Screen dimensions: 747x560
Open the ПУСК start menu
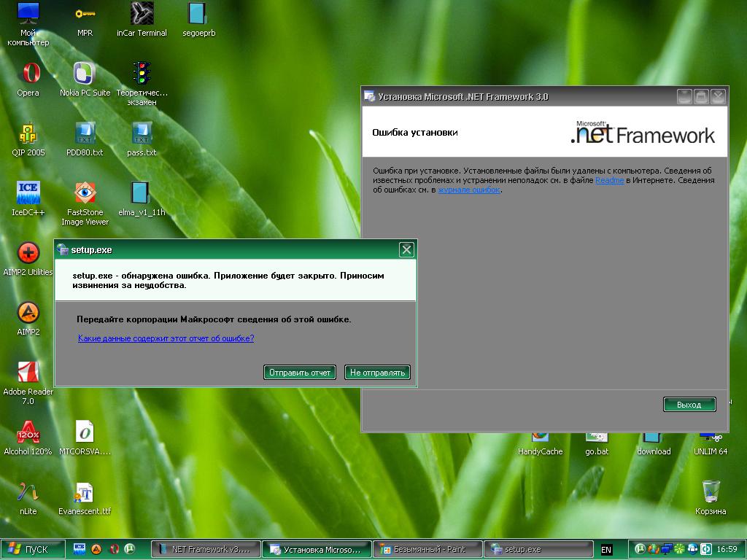pyautogui.click(x=33, y=549)
